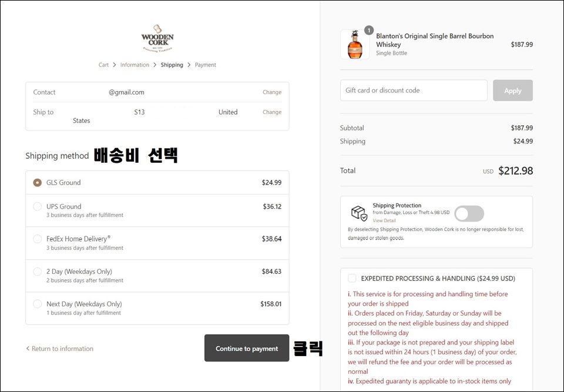
Task: Click the $36.12 UPS Ground price
Action: [x=272, y=207]
